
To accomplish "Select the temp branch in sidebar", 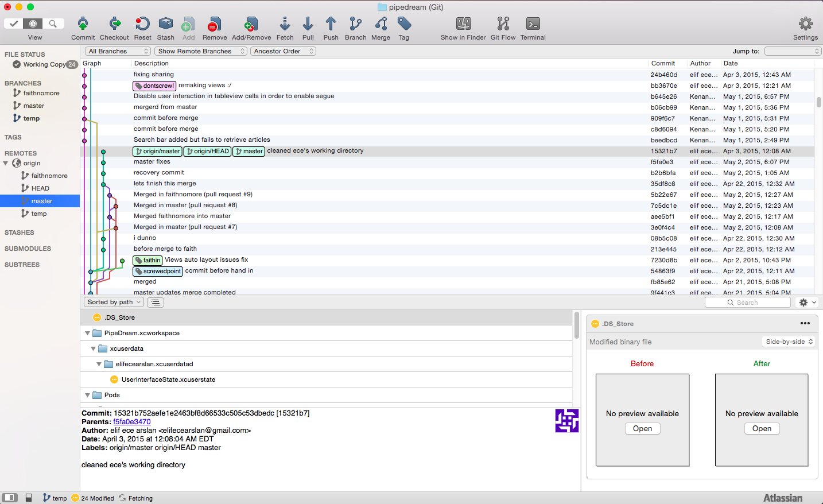I will coord(32,118).
